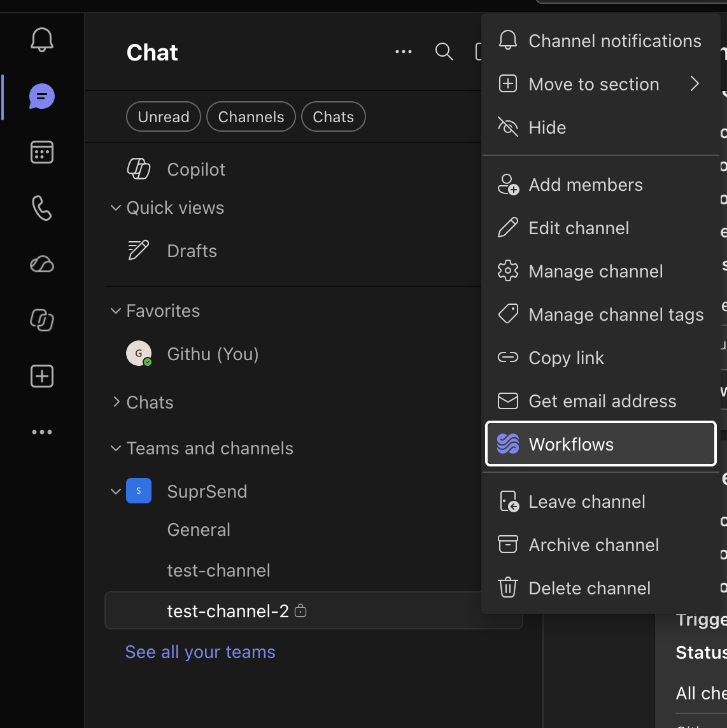Screen dimensions: 727x728
Task: Click the Delete channel trash icon
Action: (508, 587)
